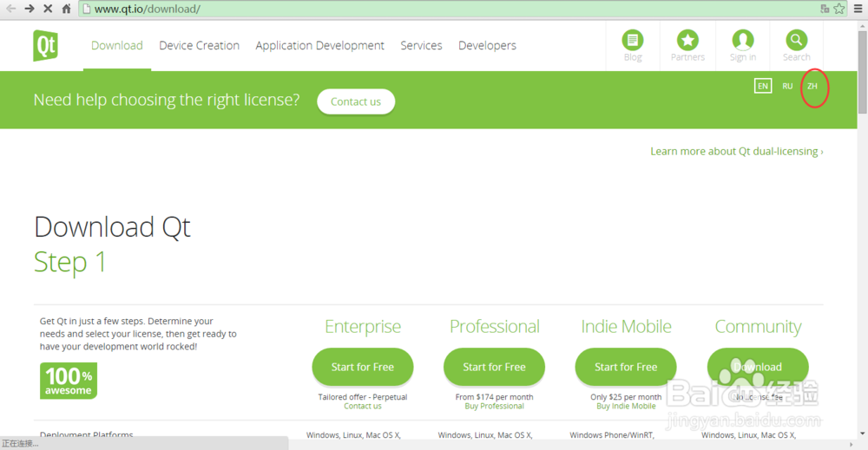Open the browser hamburger menu
868x450 pixels.
[x=858, y=9]
